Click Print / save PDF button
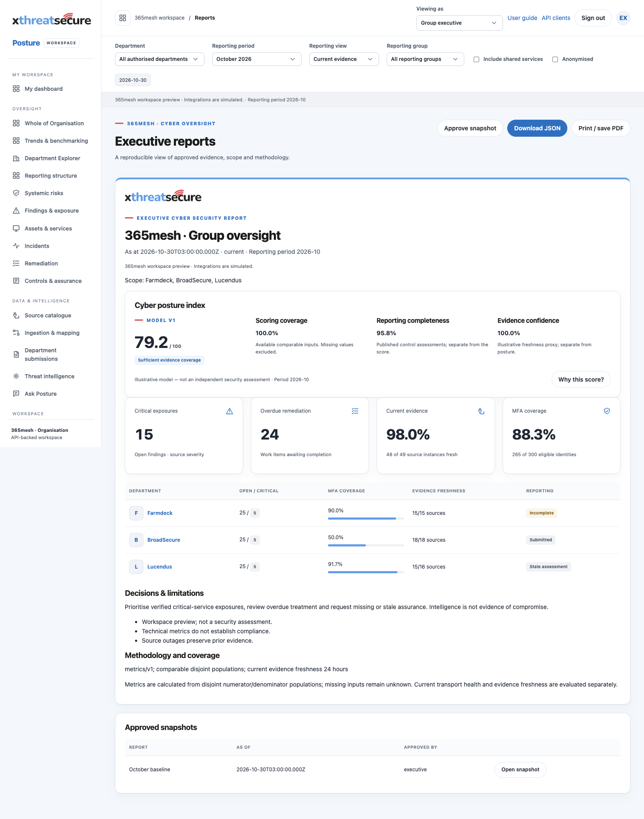This screenshot has width=644, height=819. tap(601, 128)
